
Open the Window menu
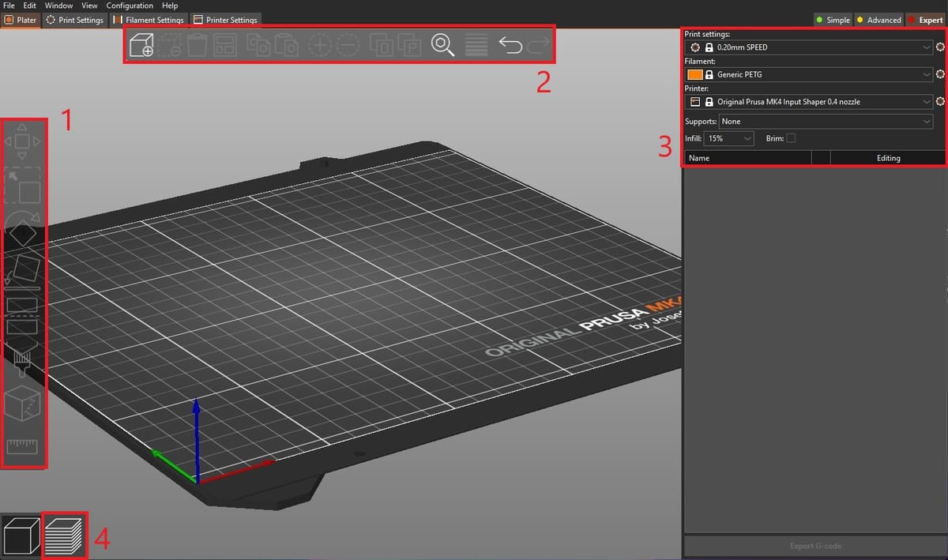pos(58,6)
